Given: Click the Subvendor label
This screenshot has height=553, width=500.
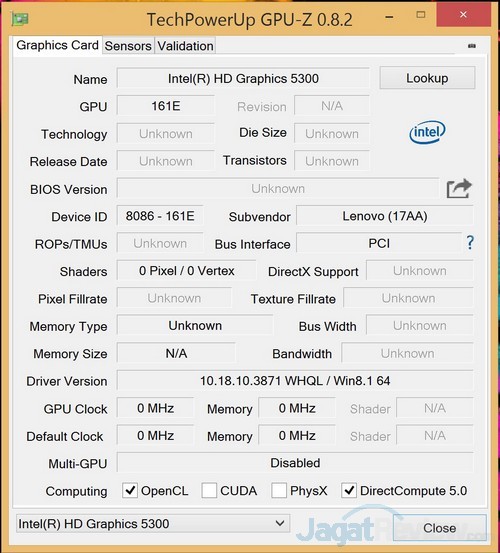Looking at the screenshot, I should click(260, 217).
